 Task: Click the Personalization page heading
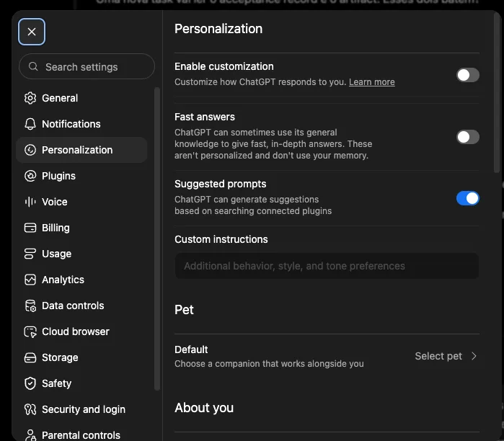[218, 29]
